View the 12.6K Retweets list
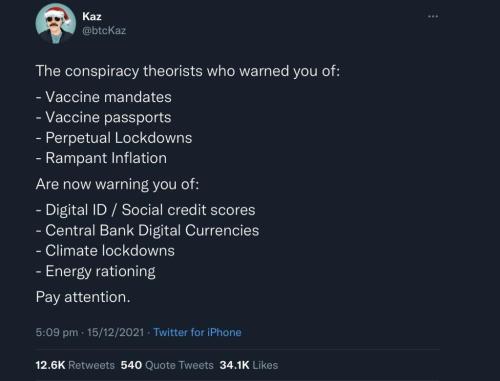The height and width of the screenshot is (381, 500). (75, 365)
